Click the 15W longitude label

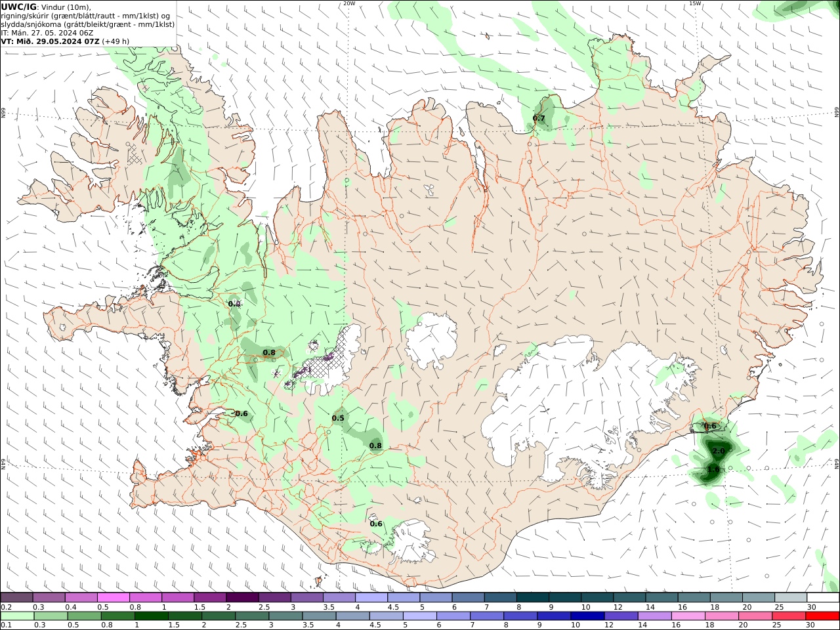pos(695,3)
